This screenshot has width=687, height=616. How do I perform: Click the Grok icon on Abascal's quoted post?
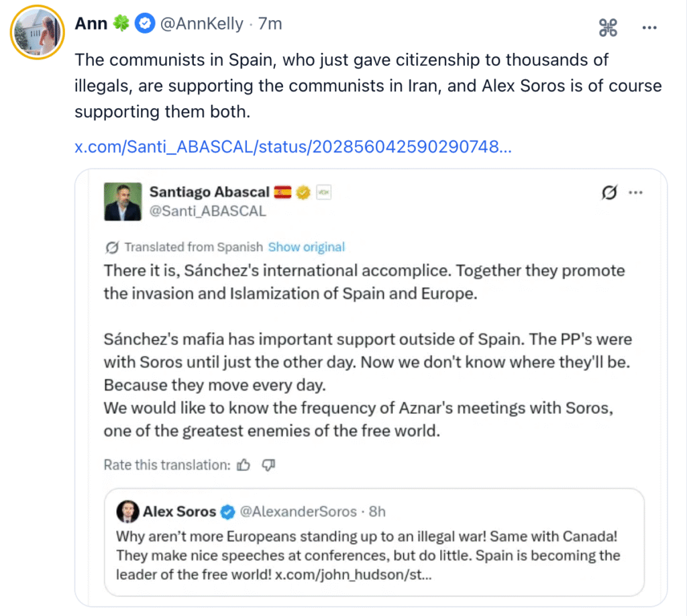pos(609,193)
